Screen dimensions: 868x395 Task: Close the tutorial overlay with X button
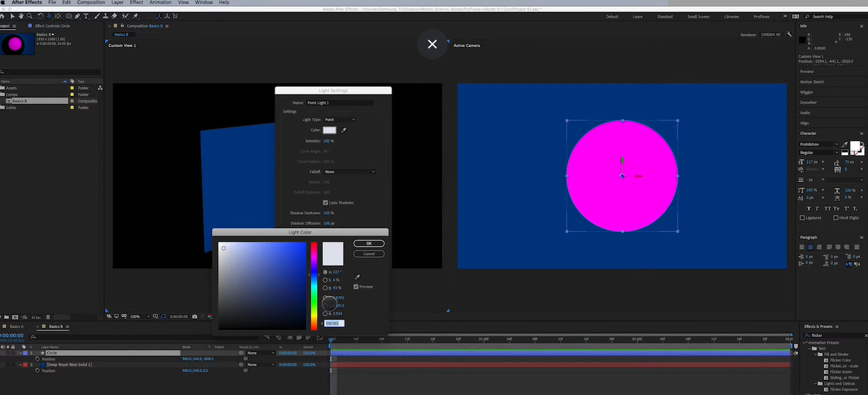coord(432,44)
